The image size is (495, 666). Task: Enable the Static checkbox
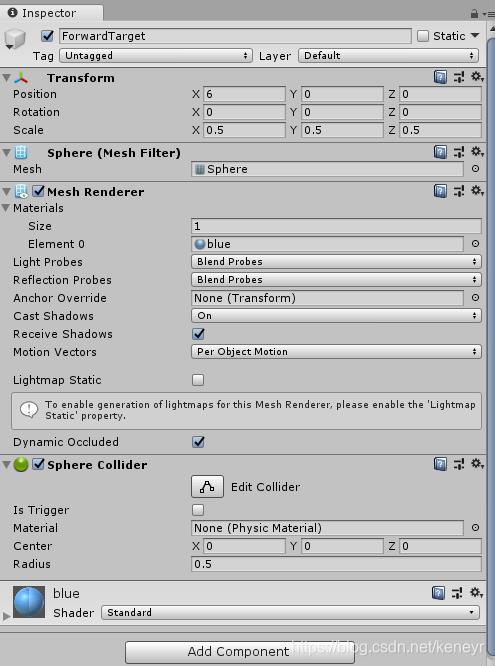click(x=423, y=36)
